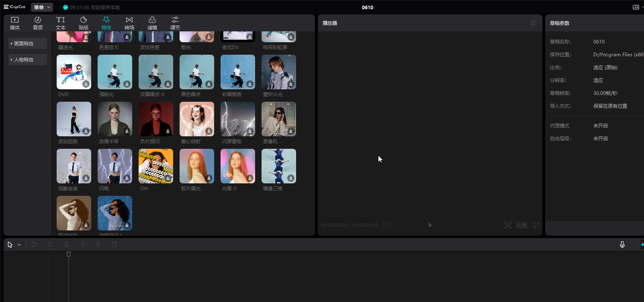Screen dimensions: 644x302
Task: Open the 调节 (Adjust) panel
Action: click(175, 23)
